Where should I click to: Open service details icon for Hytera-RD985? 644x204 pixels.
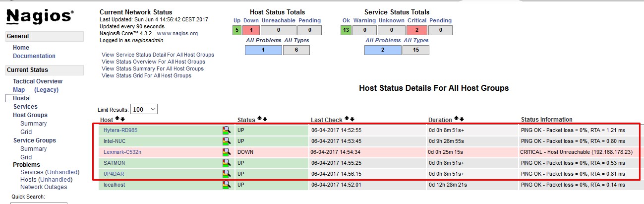click(227, 130)
